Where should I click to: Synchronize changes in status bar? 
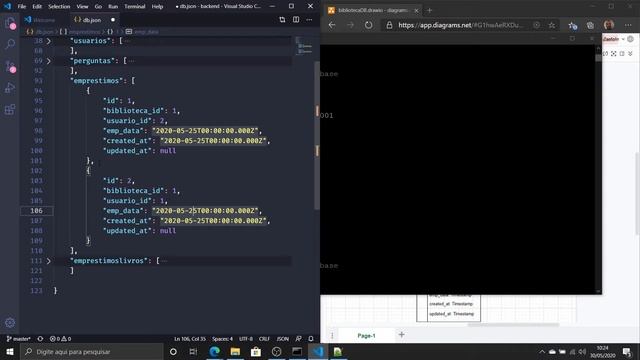pyautogui.click(x=40, y=339)
